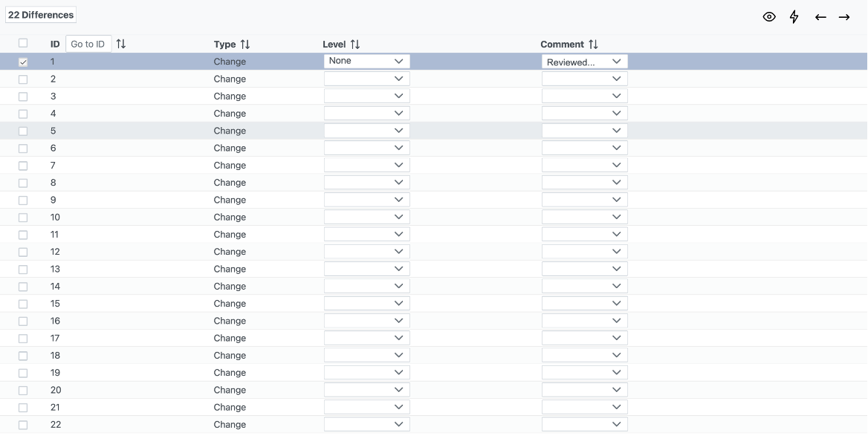Click the Go to ID input field
This screenshot has height=447, width=868.
coord(88,45)
